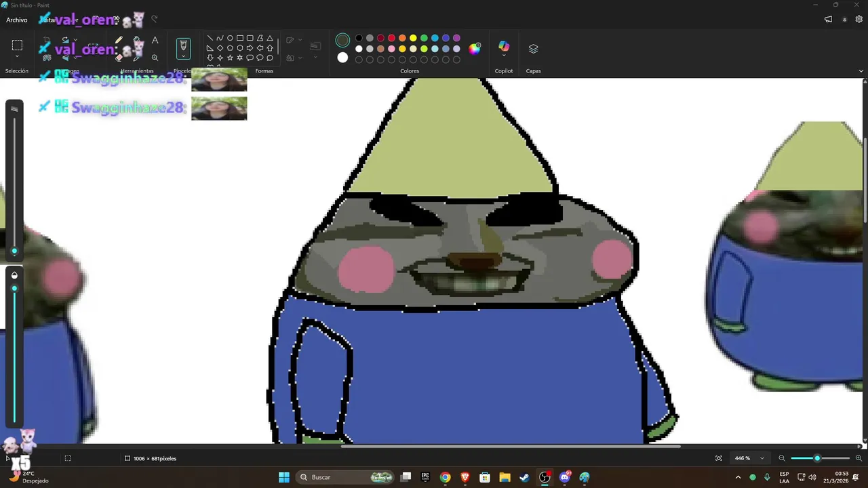Click the zoom slider handle
The height and width of the screenshot is (488, 868).
(x=817, y=458)
